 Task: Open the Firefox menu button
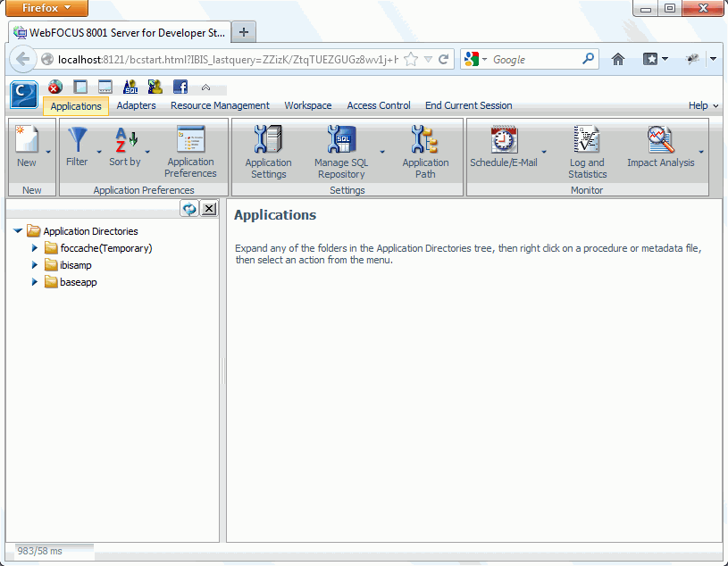pos(46,8)
